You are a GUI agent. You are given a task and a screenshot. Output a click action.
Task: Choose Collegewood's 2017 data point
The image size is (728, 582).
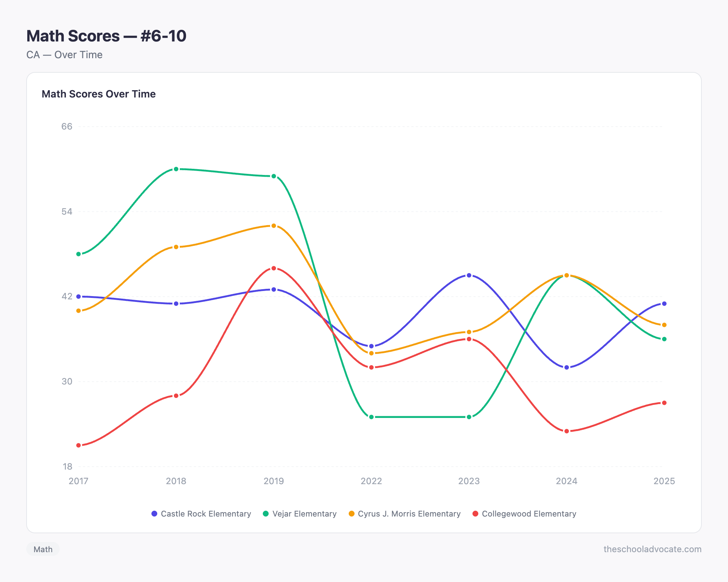[x=79, y=445]
